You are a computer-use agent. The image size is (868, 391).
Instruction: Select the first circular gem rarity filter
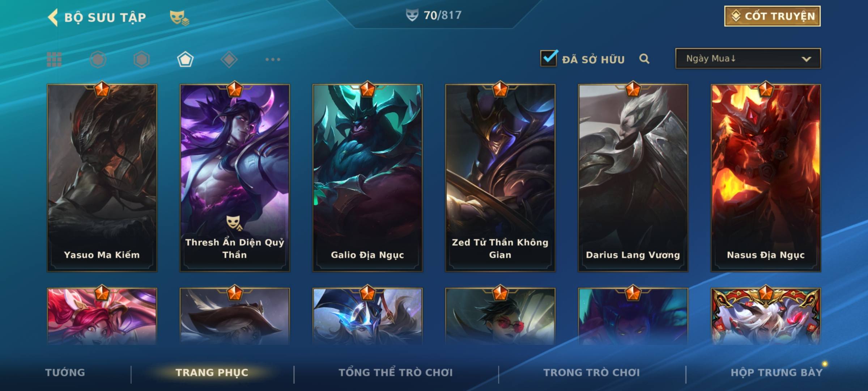tap(98, 59)
